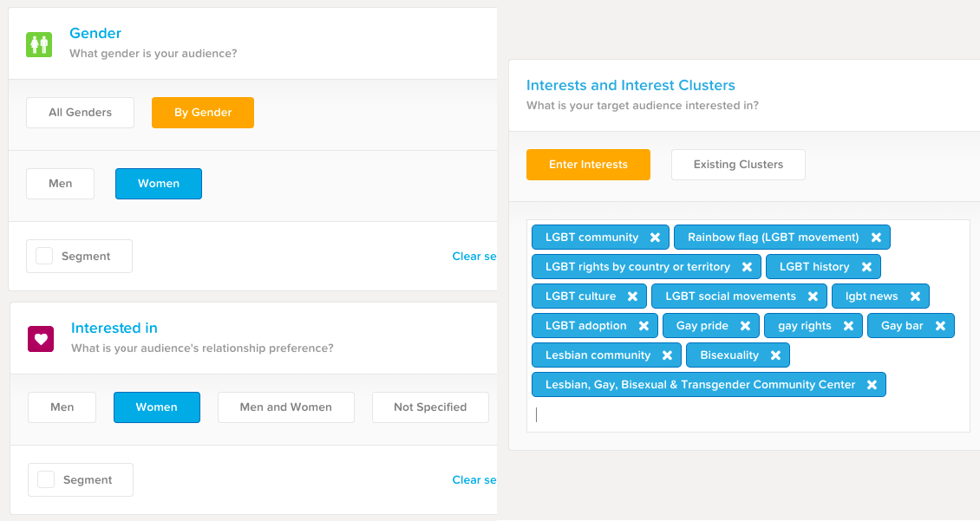Select Men and Women relationship preference
Image resolution: width=980 pixels, height=521 pixels.
point(285,407)
